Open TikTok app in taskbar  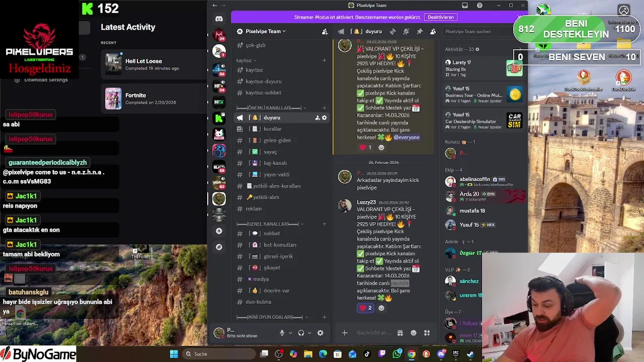367,354
